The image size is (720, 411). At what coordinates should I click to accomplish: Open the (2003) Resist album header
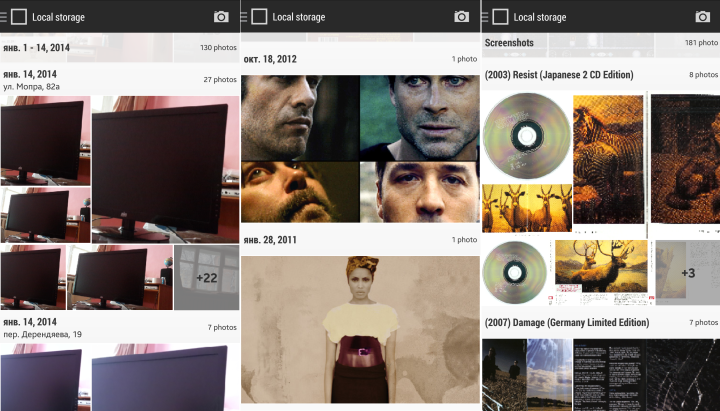tap(601, 74)
